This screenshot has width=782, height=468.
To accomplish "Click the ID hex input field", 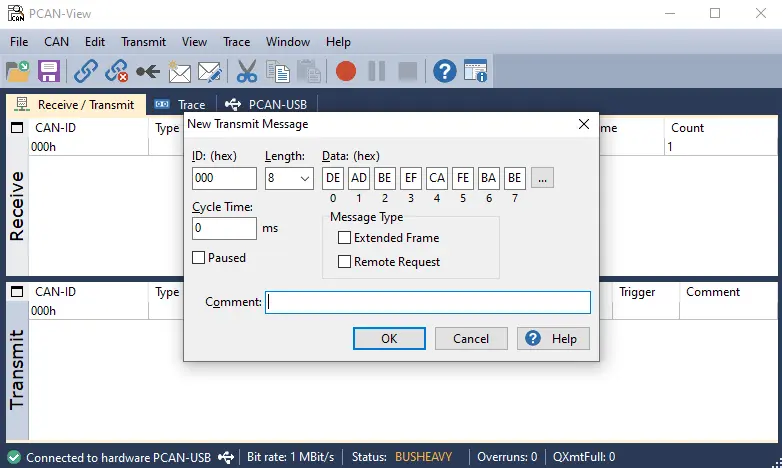I will pos(224,179).
